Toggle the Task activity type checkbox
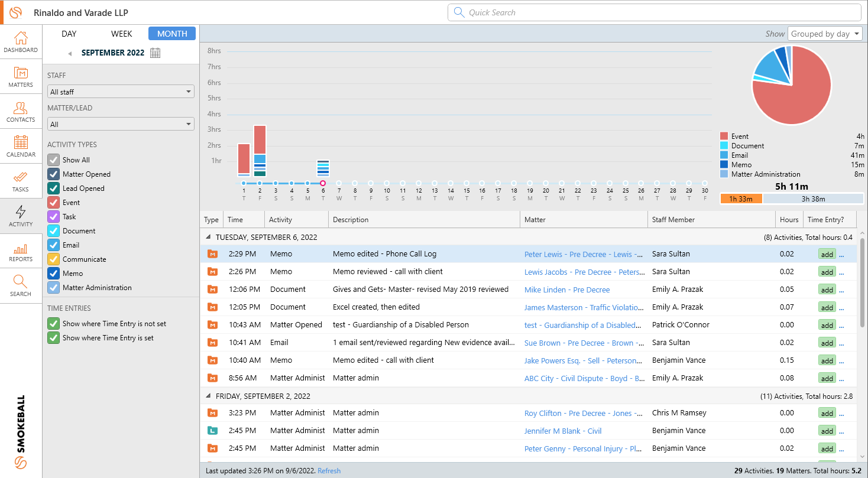 coord(53,217)
